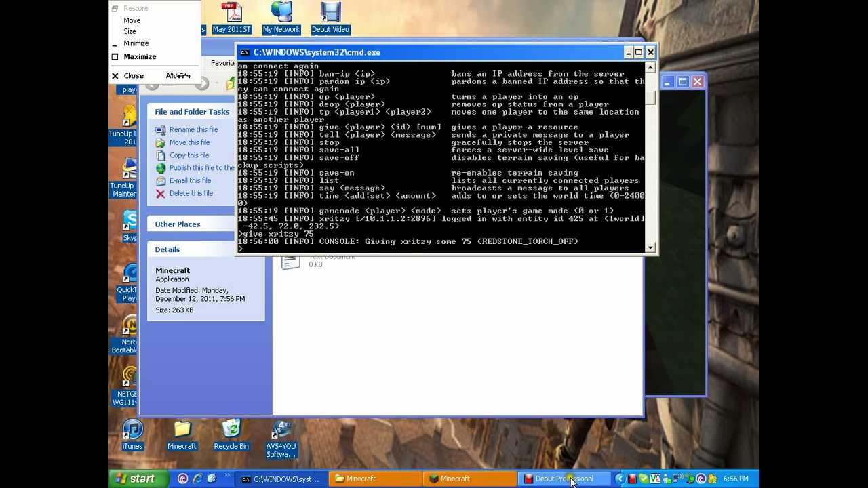Click the E-mail this file link
Image resolution: width=868 pixels, height=488 pixels.
point(190,180)
